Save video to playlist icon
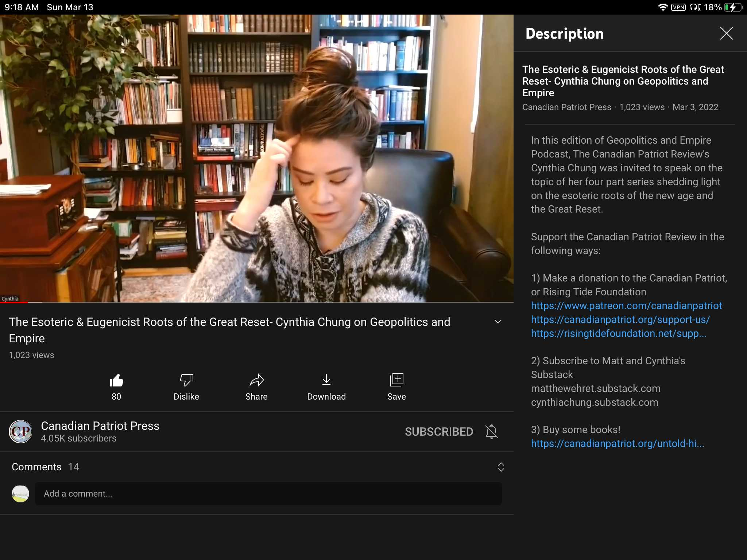 (396, 381)
